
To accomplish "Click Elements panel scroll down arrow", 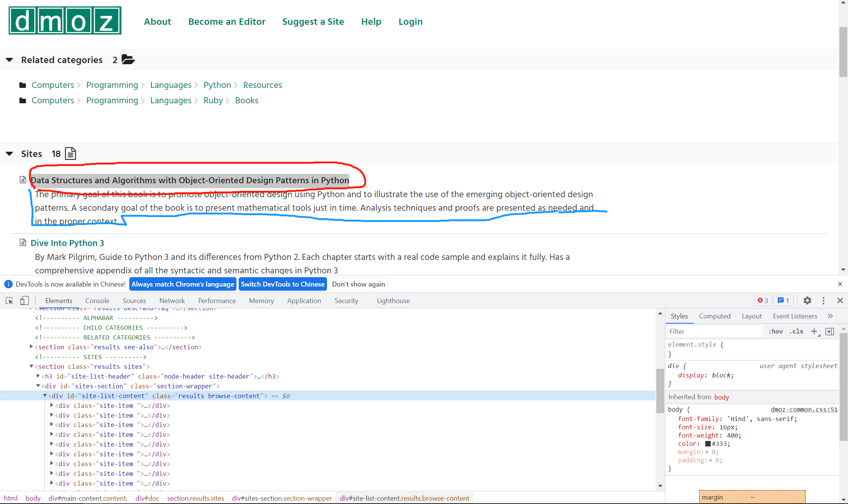I will 660,486.
